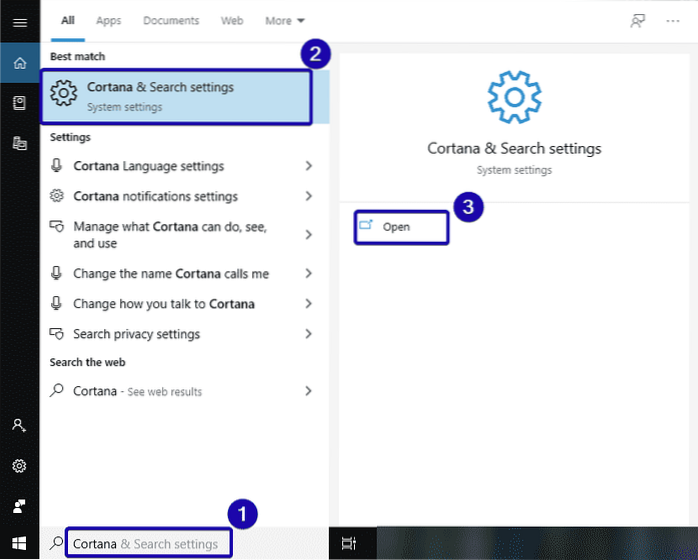The width and height of the screenshot is (698, 560).
Task: Switch to the Documents tab
Action: (x=170, y=21)
